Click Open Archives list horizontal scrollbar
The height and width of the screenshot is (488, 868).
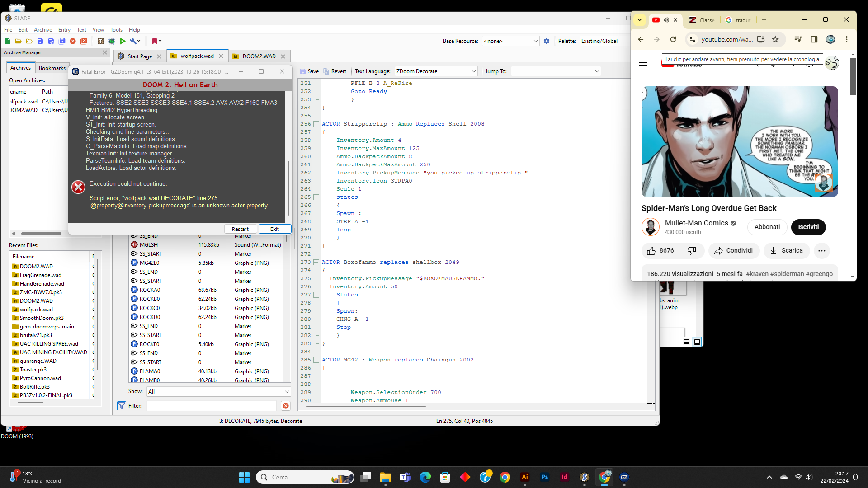pyautogui.click(x=41, y=234)
